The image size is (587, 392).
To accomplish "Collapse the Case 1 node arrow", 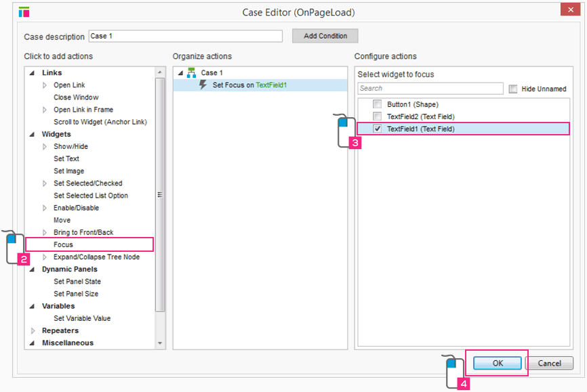I will 180,72.
